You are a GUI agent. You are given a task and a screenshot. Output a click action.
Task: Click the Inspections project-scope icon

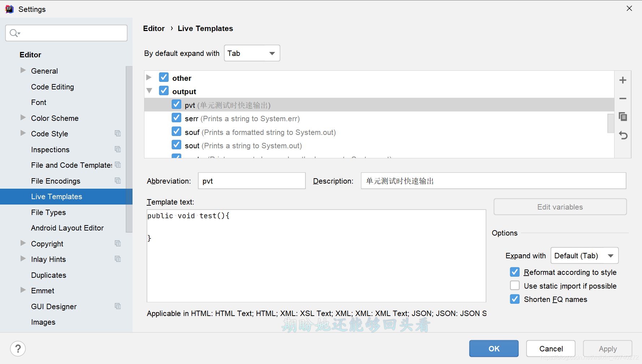pos(118,149)
